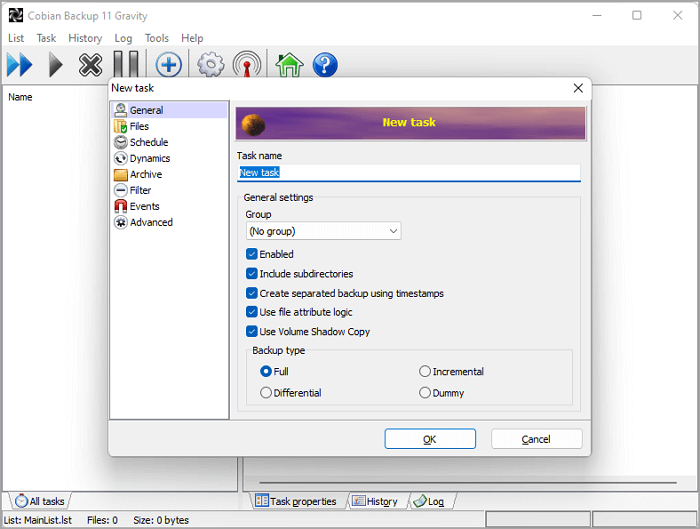Image resolution: width=700 pixels, height=529 pixels.
Task: Abort the running task with X icon
Action: (90, 65)
